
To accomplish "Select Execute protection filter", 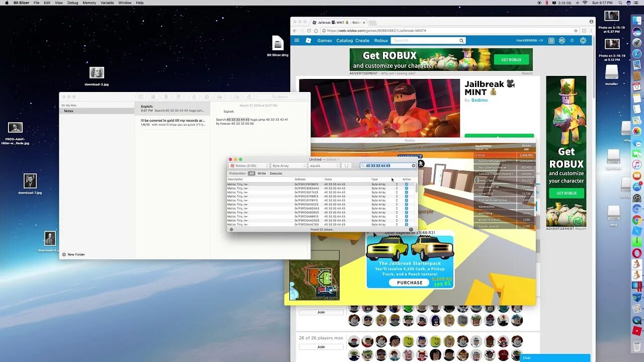I will [276, 173].
